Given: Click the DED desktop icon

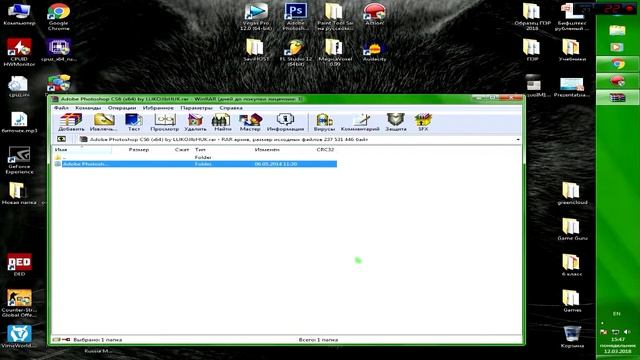Looking at the screenshot, I should (x=19, y=264).
